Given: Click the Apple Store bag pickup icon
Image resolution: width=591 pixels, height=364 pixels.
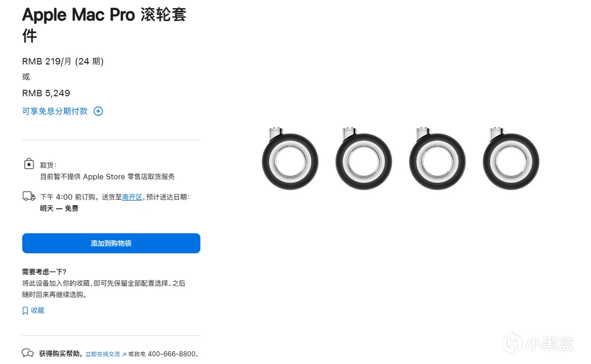Looking at the screenshot, I should (29, 164).
